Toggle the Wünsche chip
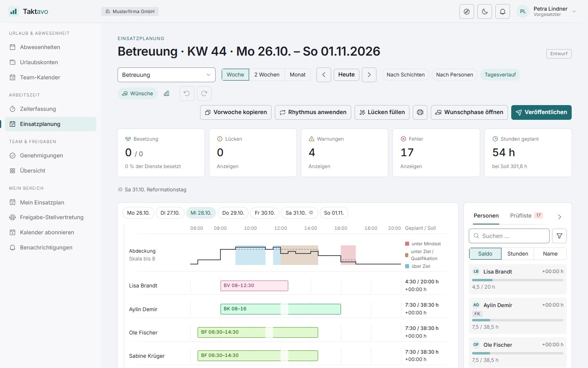The height and width of the screenshot is (368, 588). click(138, 94)
